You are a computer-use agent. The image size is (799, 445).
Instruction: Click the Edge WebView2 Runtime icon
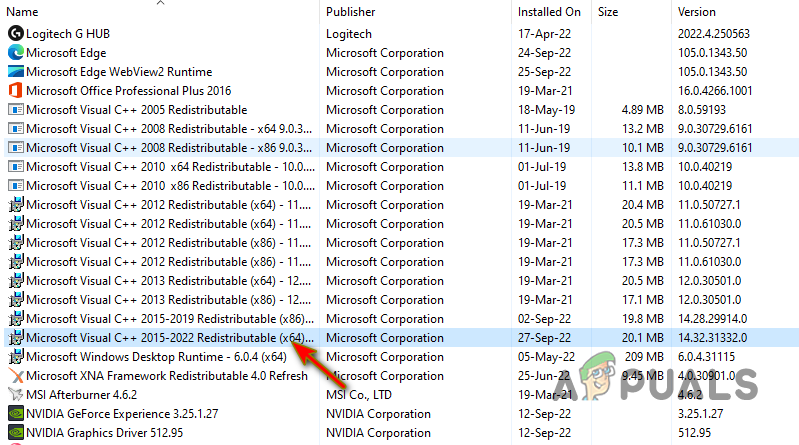pyautogui.click(x=16, y=72)
